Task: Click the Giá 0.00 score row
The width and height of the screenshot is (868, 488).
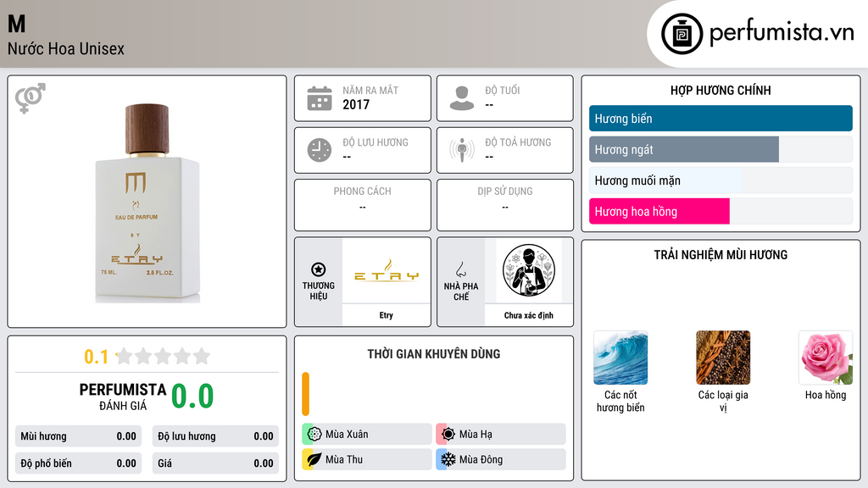Action: point(215,463)
